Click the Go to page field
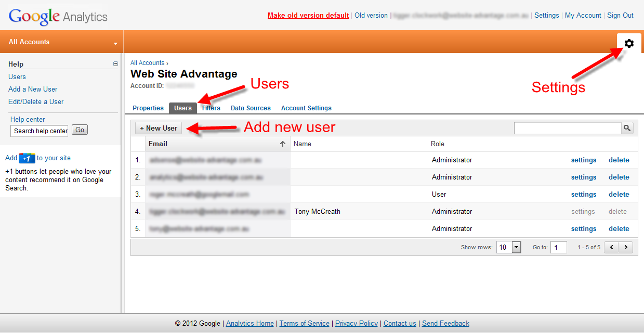Viewport: 644px width, 333px height. pyautogui.click(x=559, y=247)
